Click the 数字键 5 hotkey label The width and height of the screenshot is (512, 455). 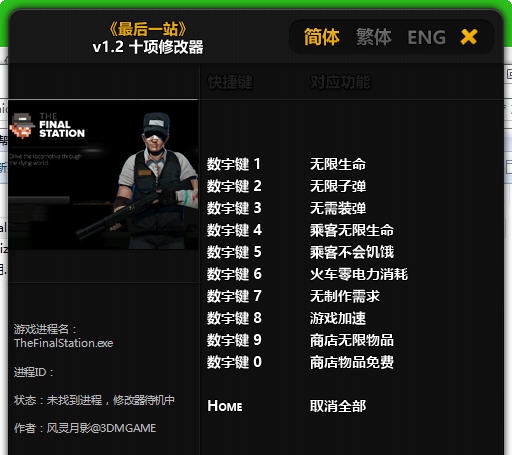pos(234,252)
